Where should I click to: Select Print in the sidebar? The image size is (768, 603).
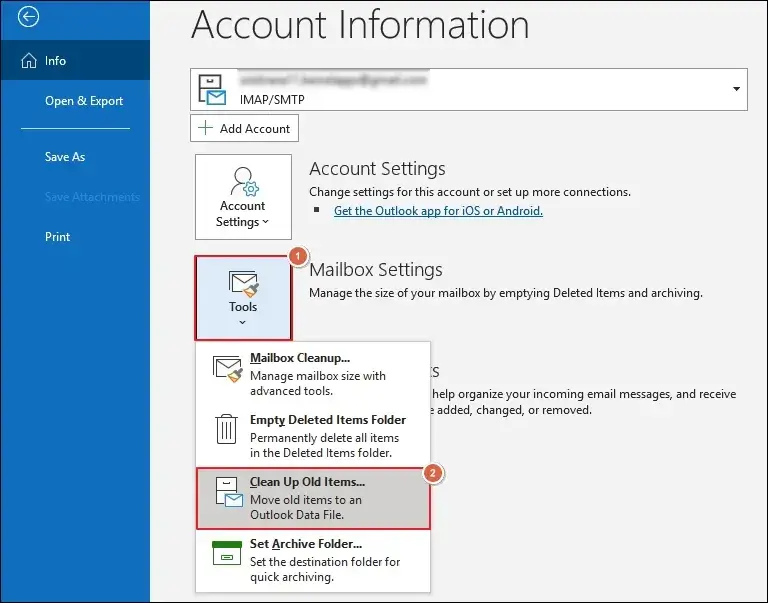(x=57, y=237)
